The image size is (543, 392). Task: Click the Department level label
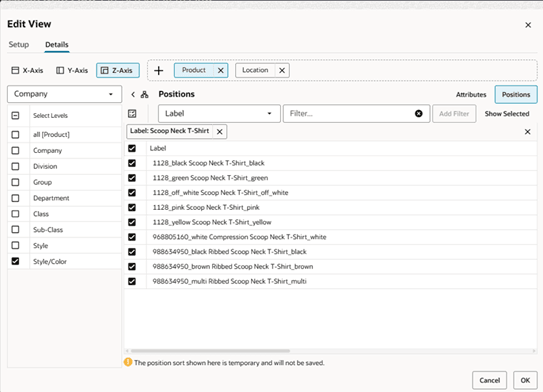tap(51, 198)
